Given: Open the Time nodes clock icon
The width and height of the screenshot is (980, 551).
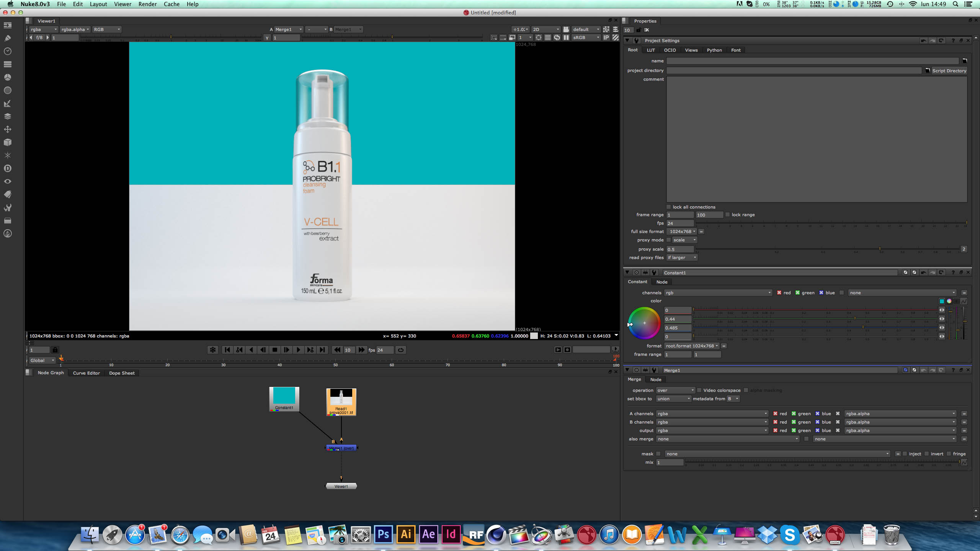Looking at the screenshot, I should pyautogui.click(x=8, y=51).
